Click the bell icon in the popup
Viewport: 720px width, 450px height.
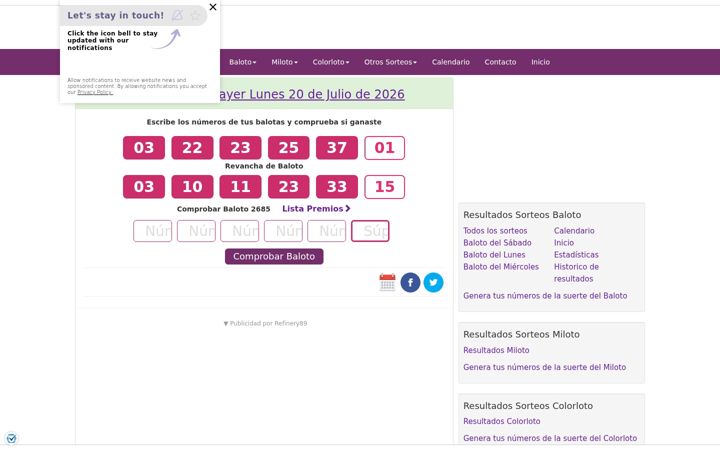tap(177, 15)
